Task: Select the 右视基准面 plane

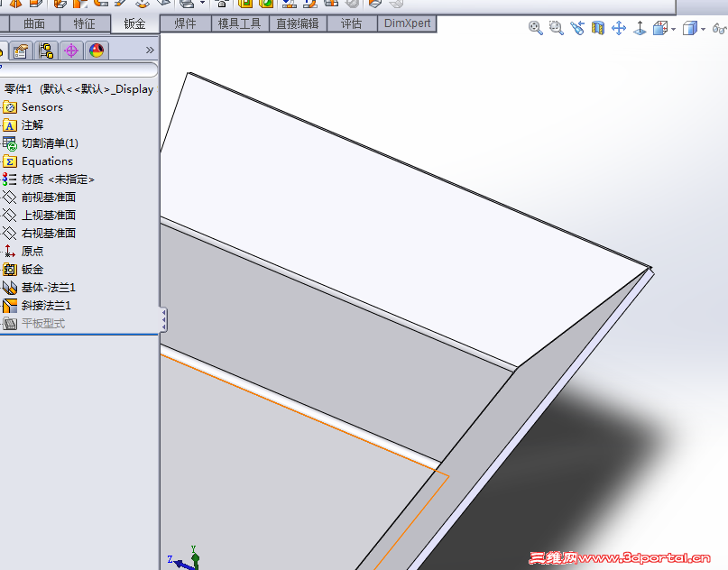Action: coord(39,234)
